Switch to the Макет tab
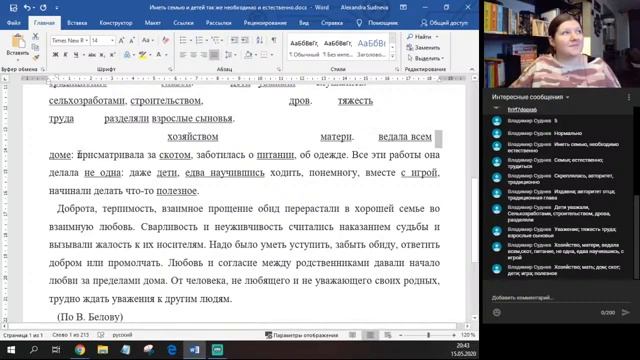The width and height of the screenshot is (640, 360). point(153,23)
